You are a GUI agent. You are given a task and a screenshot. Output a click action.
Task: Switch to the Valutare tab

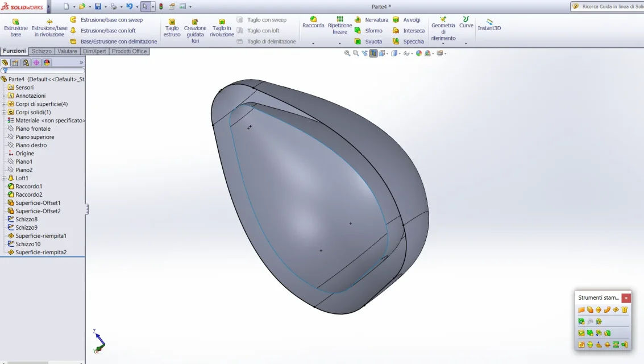[67, 51]
